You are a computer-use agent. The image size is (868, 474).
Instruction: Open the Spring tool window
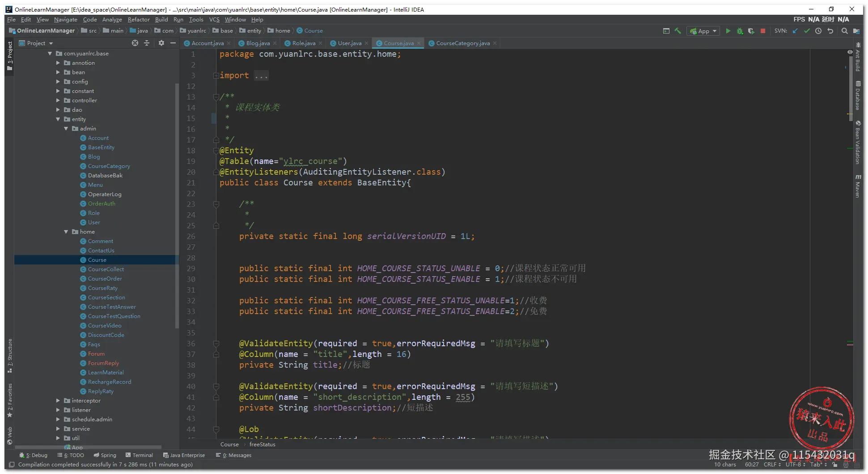coord(105,455)
